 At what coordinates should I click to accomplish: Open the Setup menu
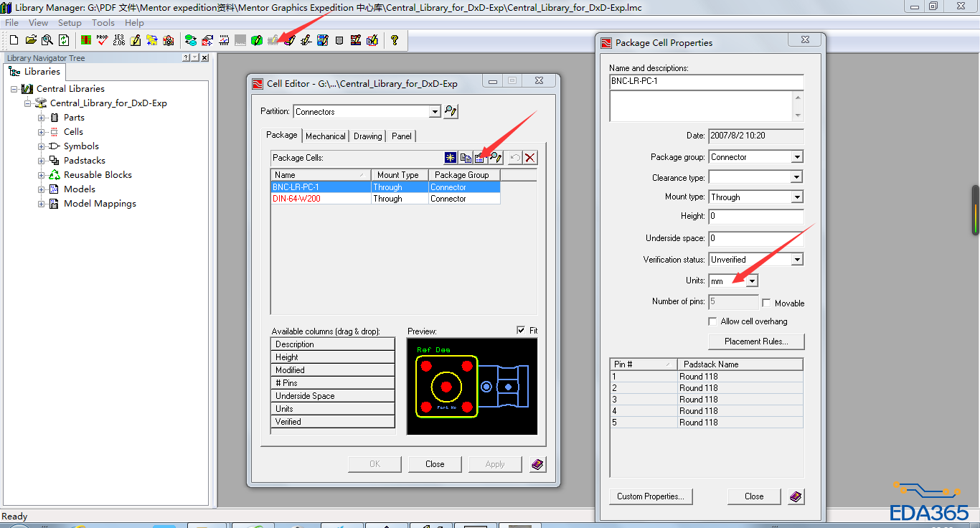(x=70, y=23)
